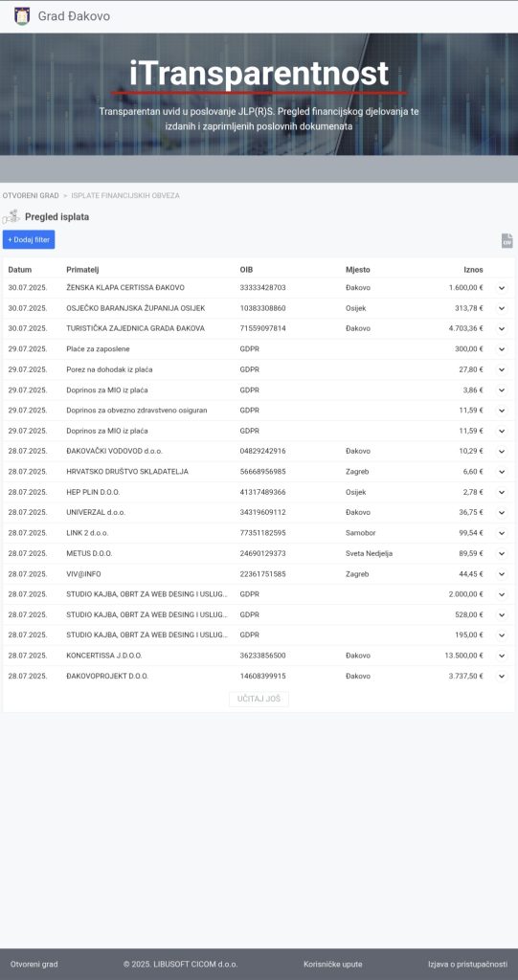Expand the ŽENSKA KLAPA CERTISSA ĐAKOVO row
This screenshot has width=518, height=980.
(501, 287)
